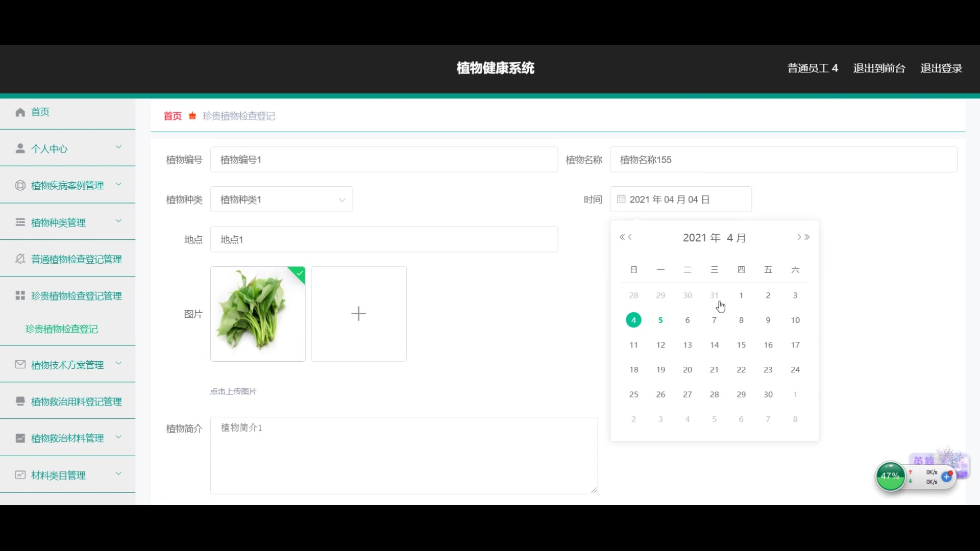This screenshot has height=551, width=980.
Task: Expand the 材料类目管理 menu chevron
Action: pos(118,474)
